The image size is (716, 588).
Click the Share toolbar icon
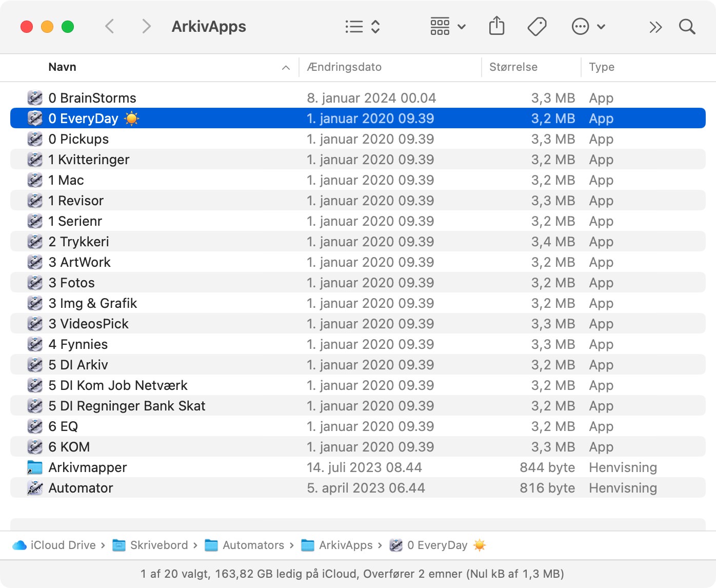click(496, 26)
